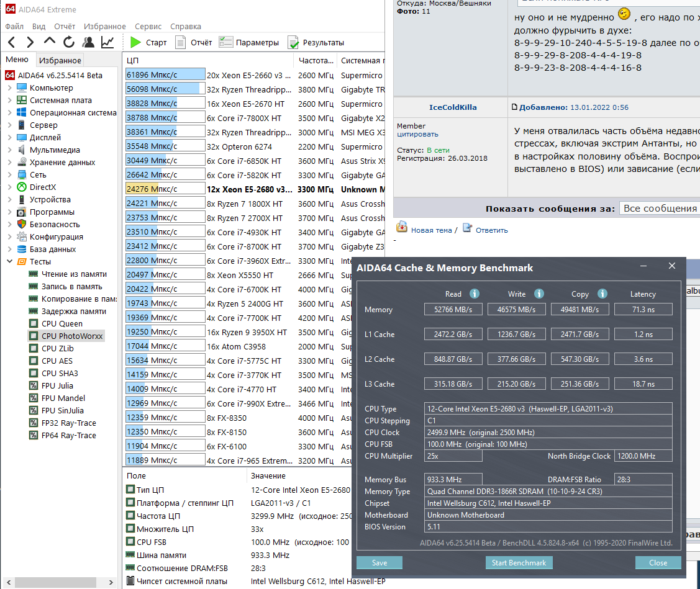Expand the Компьютер tree node
The image size is (700, 589).
[x=9, y=88]
